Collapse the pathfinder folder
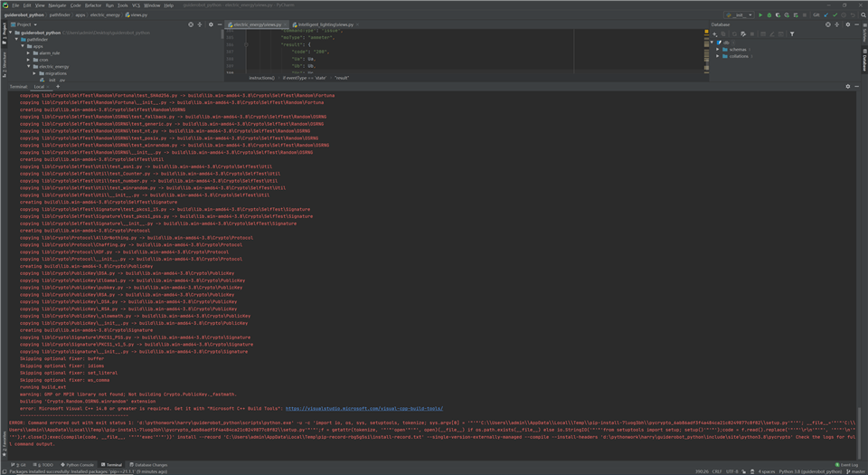This screenshot has width=868, height=475. [x=16, y=39]
